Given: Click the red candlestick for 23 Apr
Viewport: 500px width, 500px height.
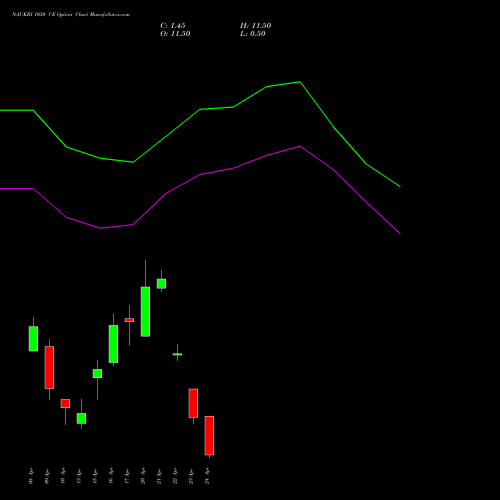Looking at the screenshot, I should [193, 403].
